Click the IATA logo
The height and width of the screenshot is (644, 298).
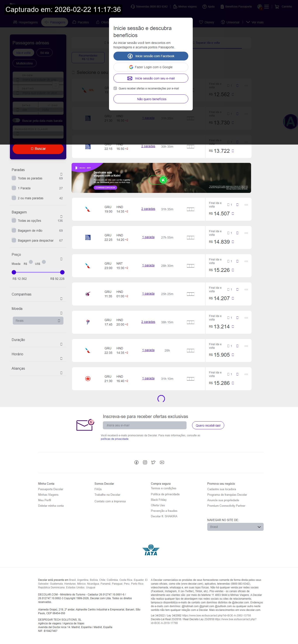(151, 550)
